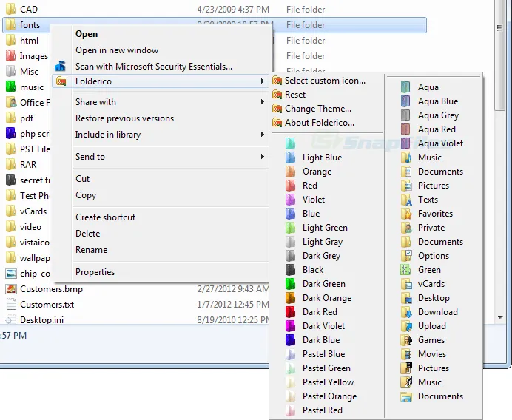Viewport: 512px width, 420px height.
Task: Click the Dark Blue folder icon
Action: coord(290,339)
